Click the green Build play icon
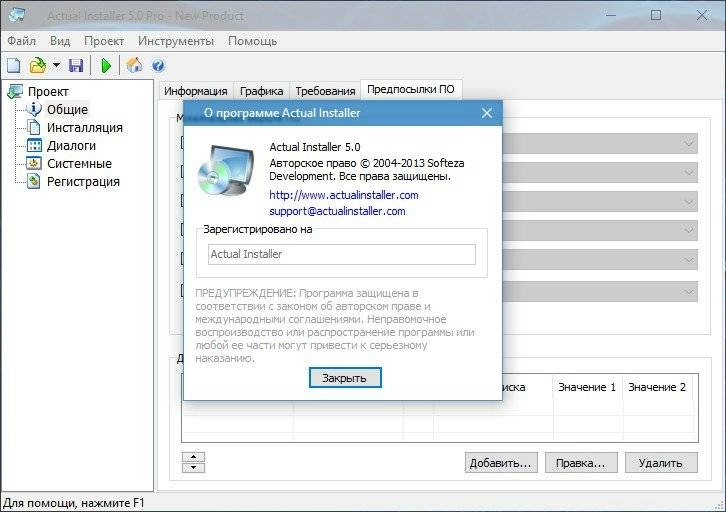The height and width of the screenshot is (512, 726). point(106,66)
